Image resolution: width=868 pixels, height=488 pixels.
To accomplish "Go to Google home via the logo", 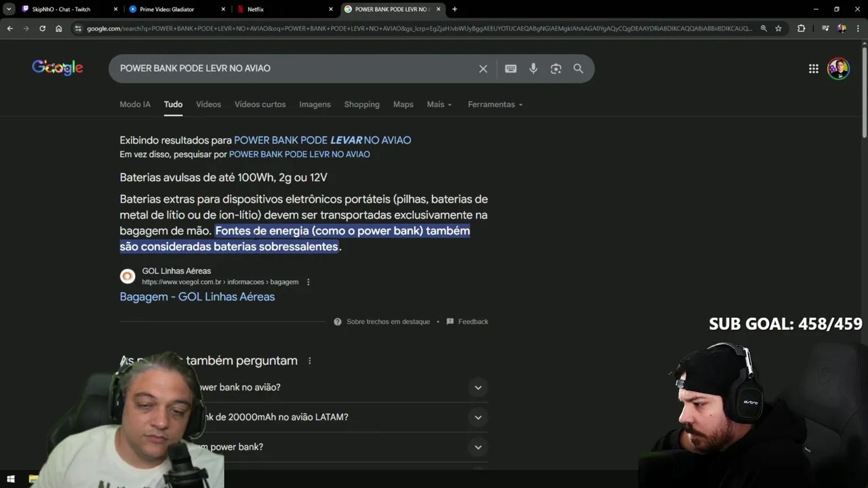I will pyautogui.click(x=58, y=68).
